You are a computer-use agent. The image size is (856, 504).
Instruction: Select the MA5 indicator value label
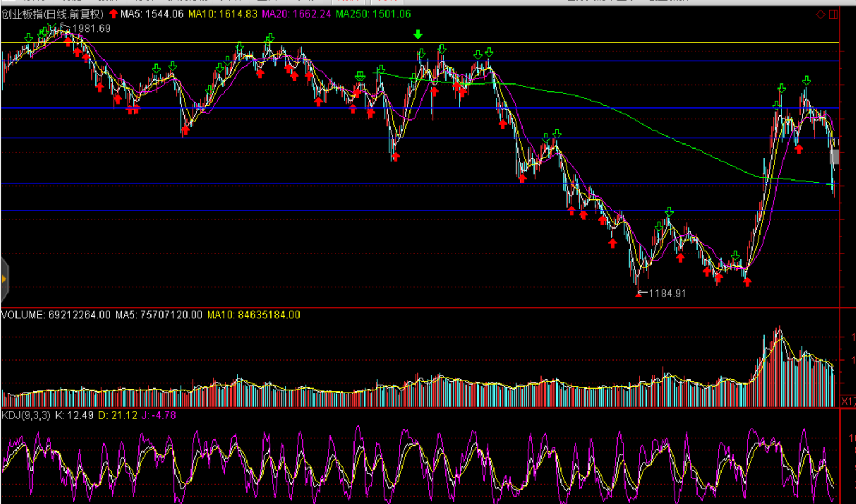point(152,14)
